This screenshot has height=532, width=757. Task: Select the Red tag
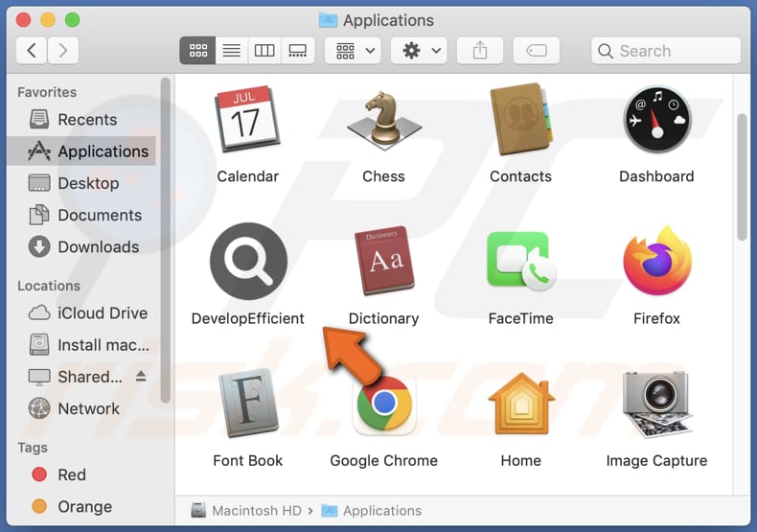pyautogui.click(x=81, y=474)
